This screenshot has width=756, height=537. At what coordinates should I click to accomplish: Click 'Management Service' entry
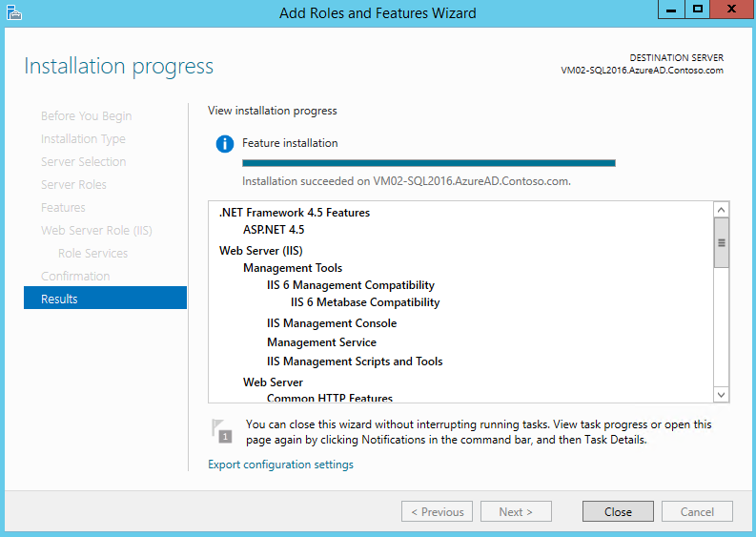pyautogui.click(x=321, y=342)
